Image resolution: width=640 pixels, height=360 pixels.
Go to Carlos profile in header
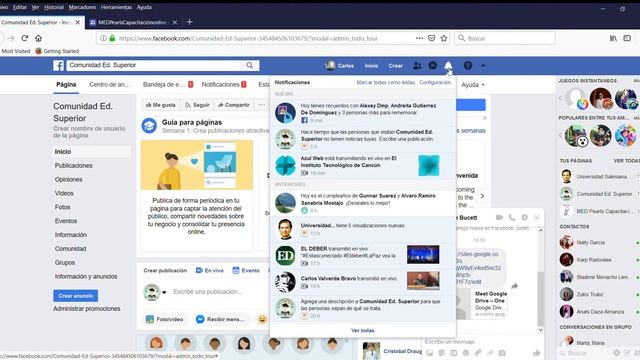[340, 65]
